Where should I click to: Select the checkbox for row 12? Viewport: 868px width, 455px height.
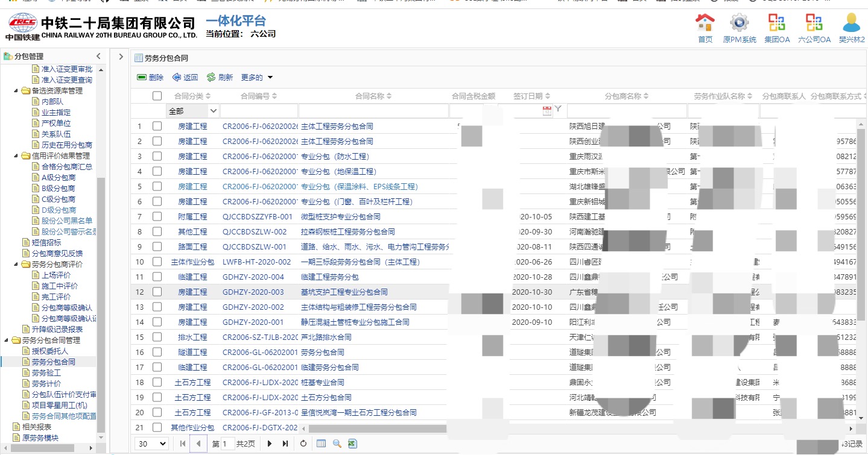coord(157,292)
